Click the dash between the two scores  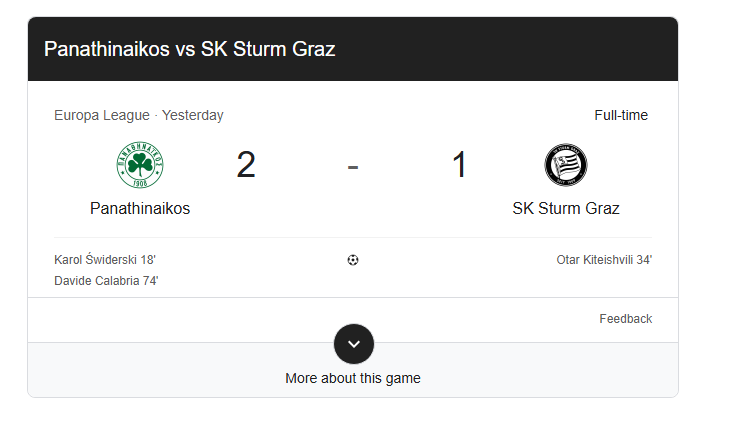coord(353,166)
